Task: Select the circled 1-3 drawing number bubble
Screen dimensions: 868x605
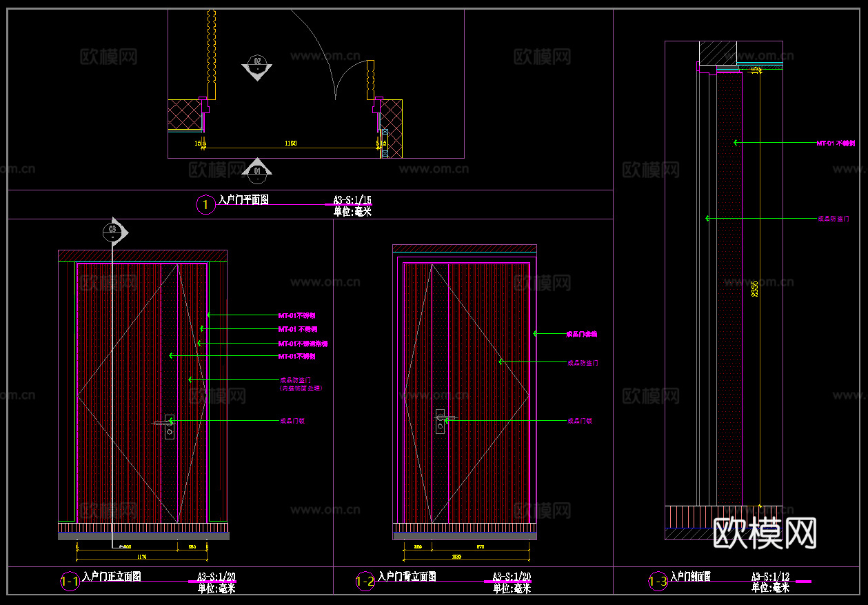Action: click(x=658, y=582)
